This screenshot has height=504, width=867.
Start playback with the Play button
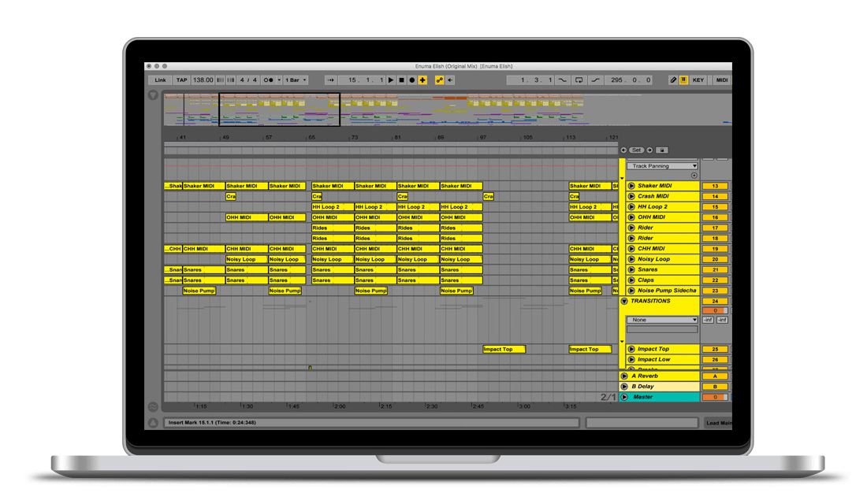tap(391, 80)
